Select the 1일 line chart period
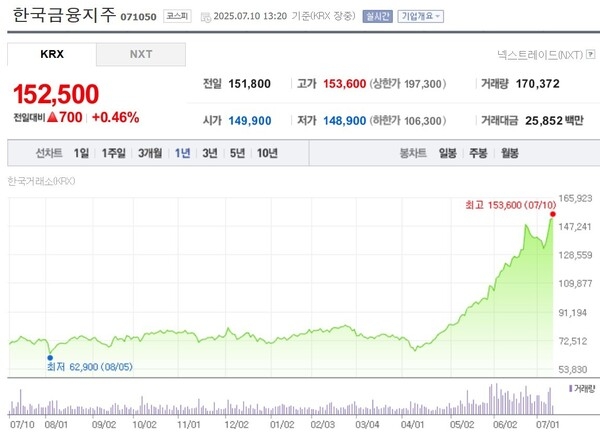 (82, 153)
